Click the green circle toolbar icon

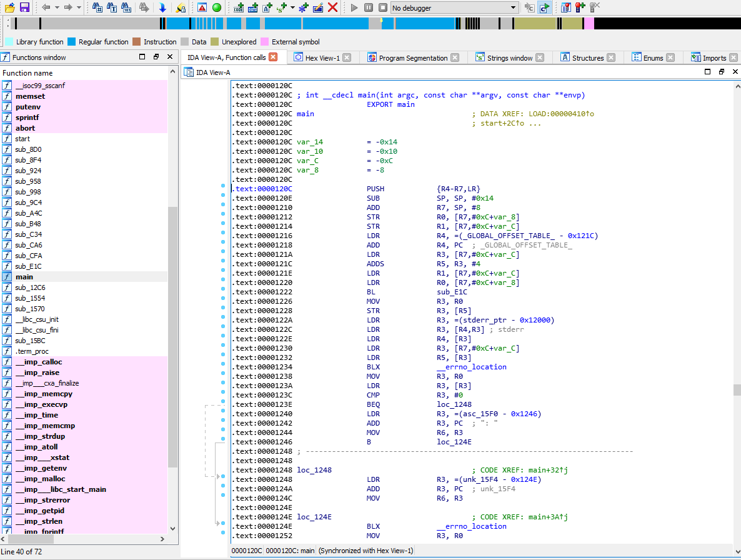(217, 7)
